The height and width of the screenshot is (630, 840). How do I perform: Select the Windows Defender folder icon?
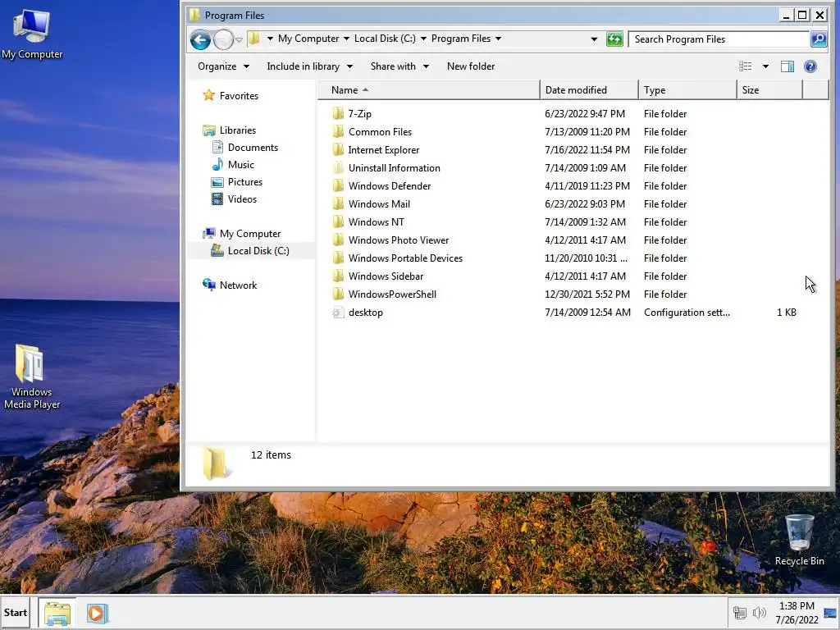pyautogui.click(x=338, y=186)
